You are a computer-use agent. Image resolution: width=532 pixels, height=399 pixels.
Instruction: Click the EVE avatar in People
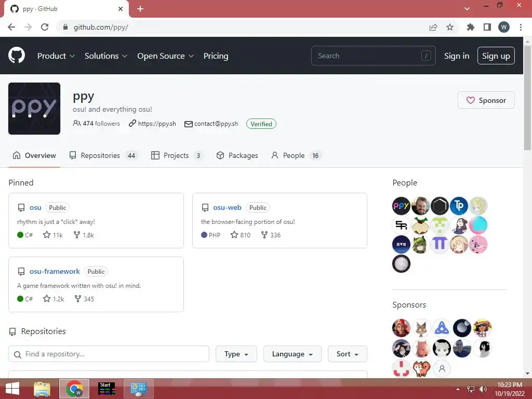[x=402, y=244]
